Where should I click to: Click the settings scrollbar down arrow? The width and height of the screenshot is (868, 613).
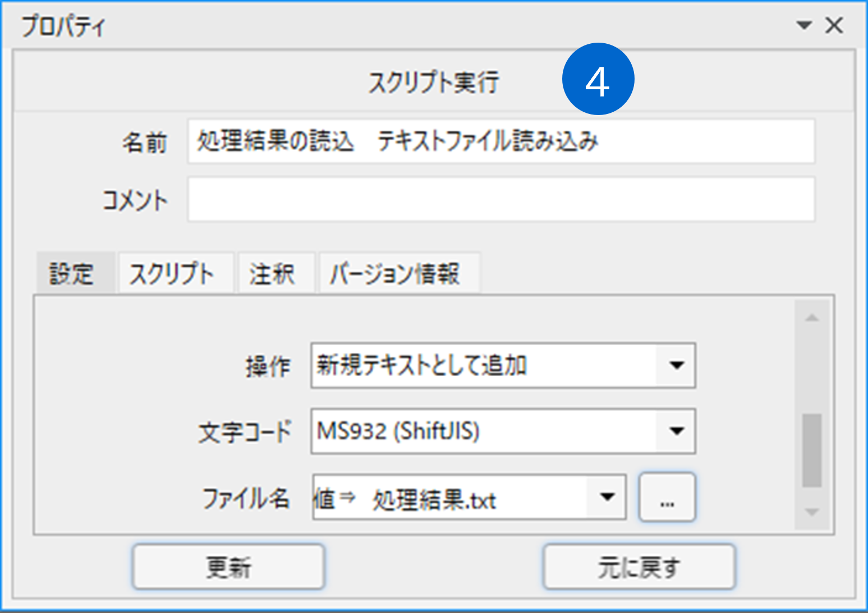[811, 512]
